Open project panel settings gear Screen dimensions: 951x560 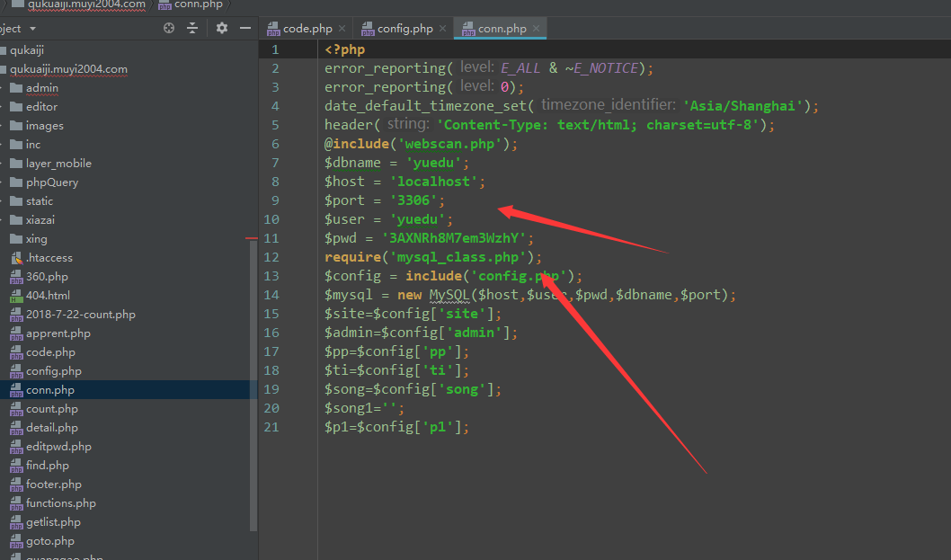click(x=222, y=28)
